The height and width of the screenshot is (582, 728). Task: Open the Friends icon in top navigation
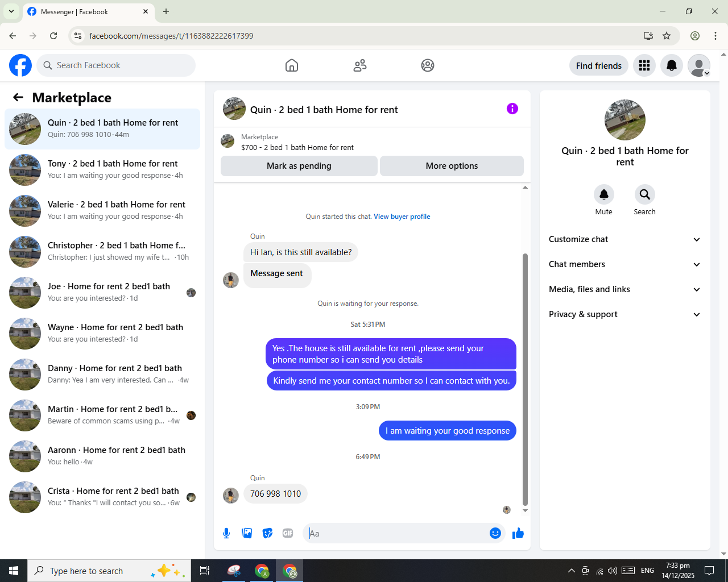[x=360, y=65]
